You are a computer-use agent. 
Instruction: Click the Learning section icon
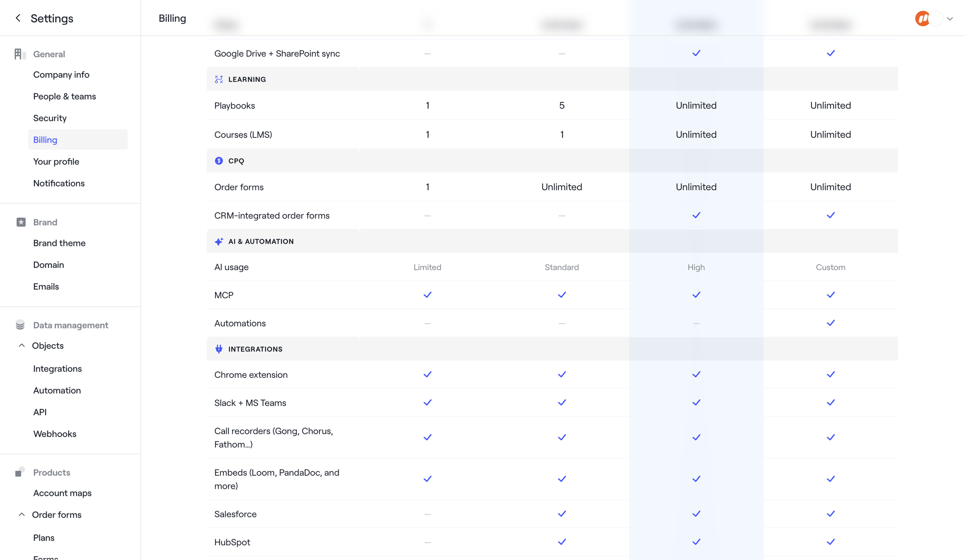pyautogui.click(x=219, y=79)
